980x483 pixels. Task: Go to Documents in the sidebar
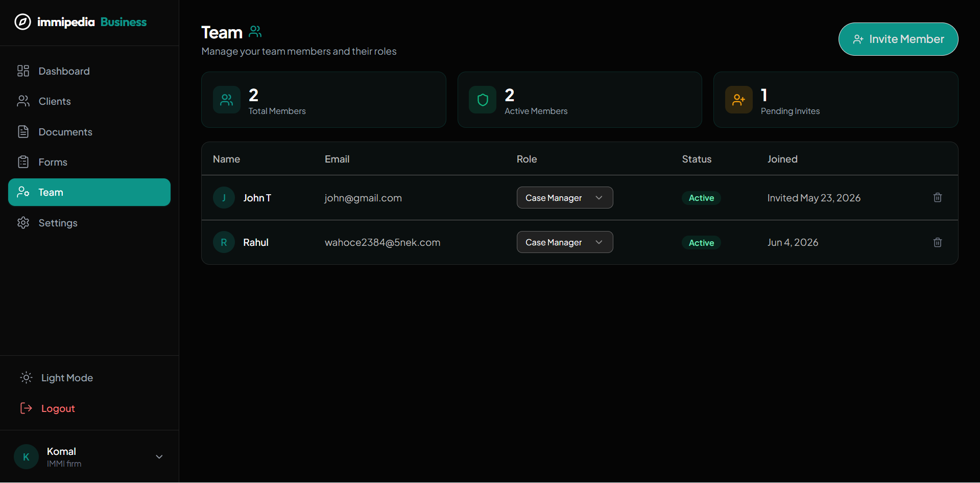coord(89,132)
